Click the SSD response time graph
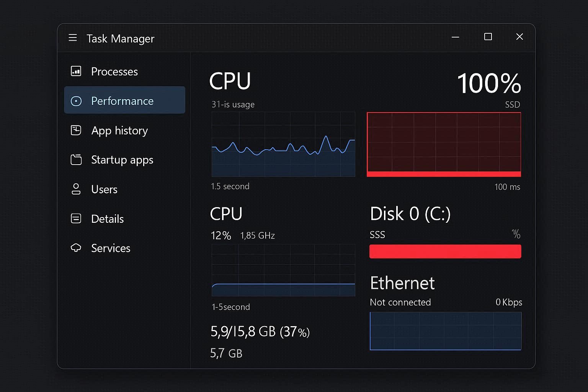This screenshot has width=588, height=392. click(444, 144)
